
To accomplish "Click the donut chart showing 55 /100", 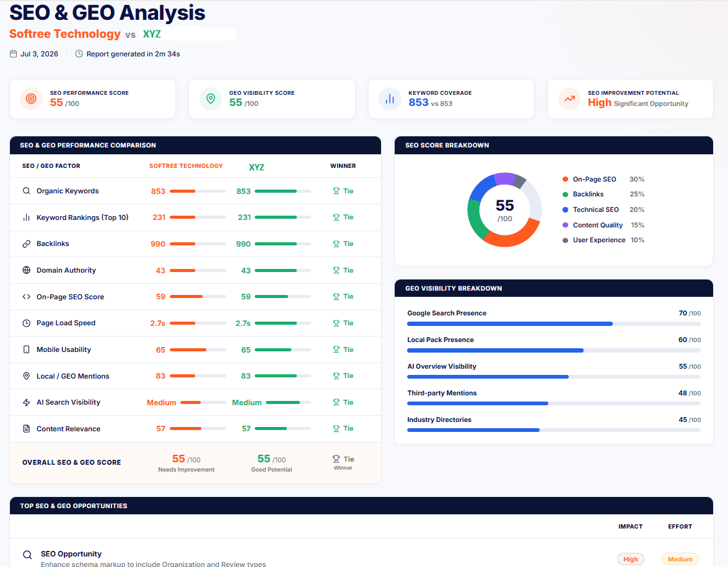I will 505,210.
